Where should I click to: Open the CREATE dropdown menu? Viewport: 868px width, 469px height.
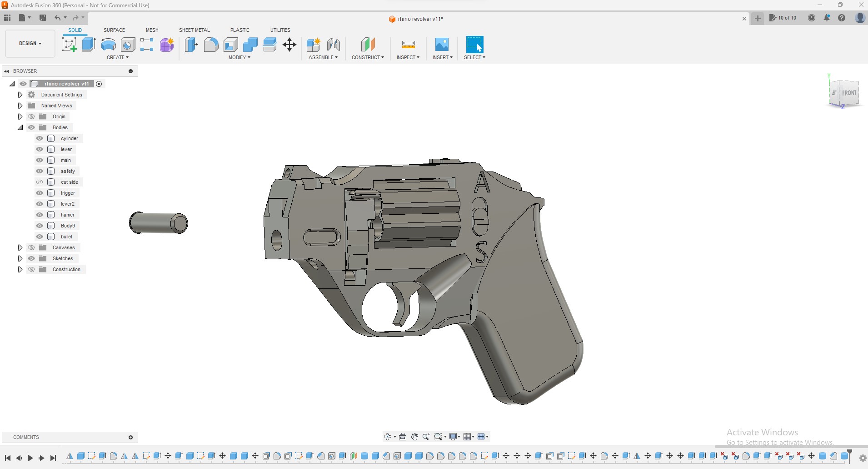coord(117,57)
